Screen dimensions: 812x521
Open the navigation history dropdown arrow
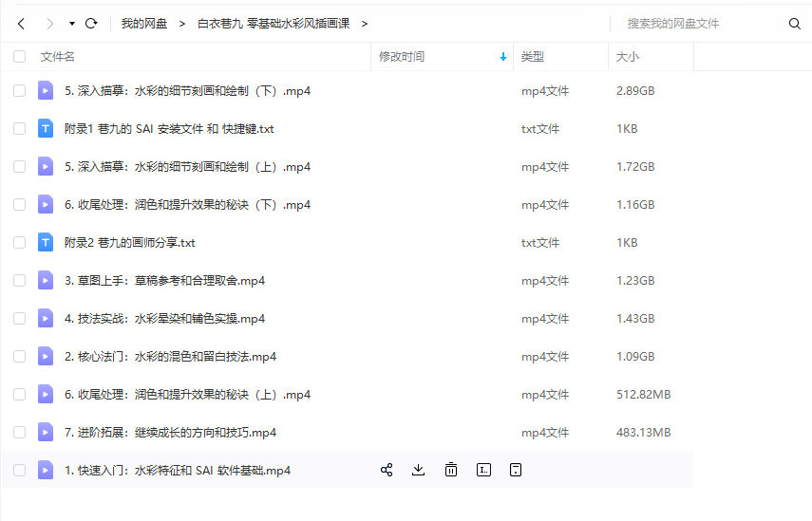(72, 23)
